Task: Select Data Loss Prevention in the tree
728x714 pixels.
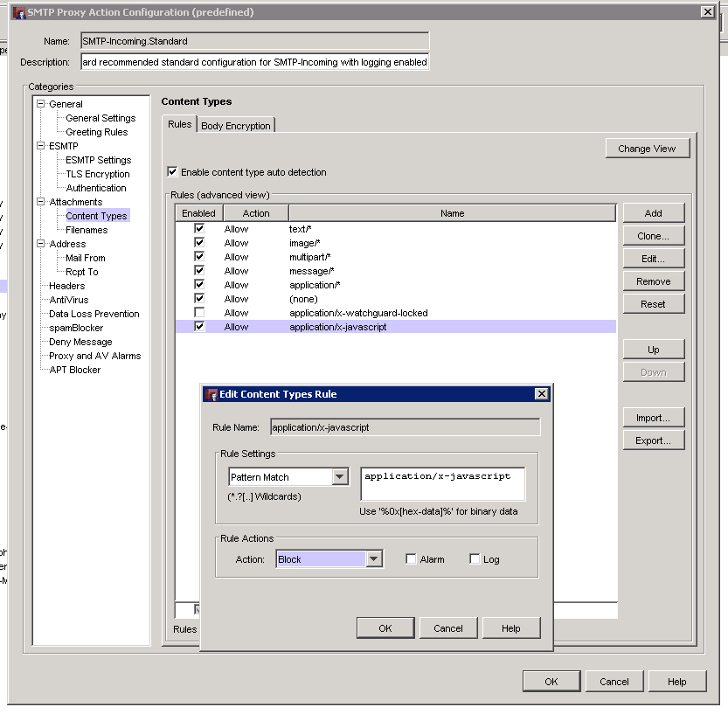Action: pyautogui.click(x=94, y=314)
